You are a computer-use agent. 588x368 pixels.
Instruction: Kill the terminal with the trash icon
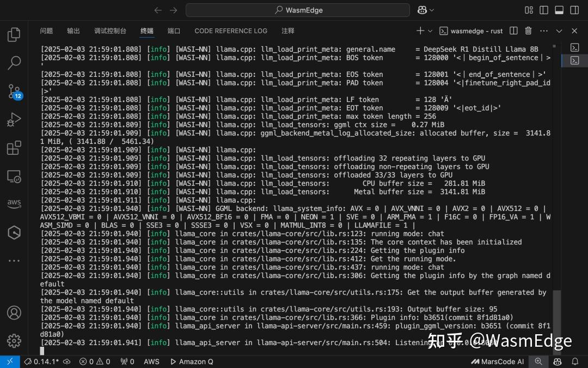pyautogui.click(x=528, y=31)
